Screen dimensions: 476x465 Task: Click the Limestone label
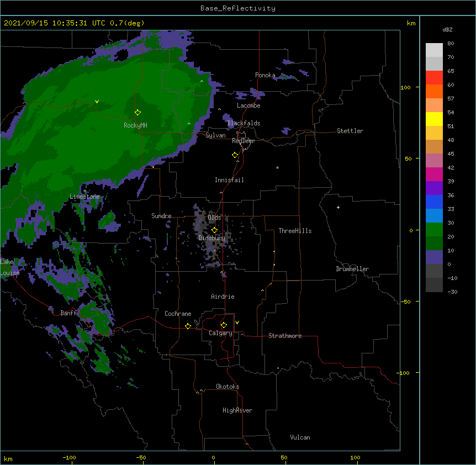(x=84, y=197)
